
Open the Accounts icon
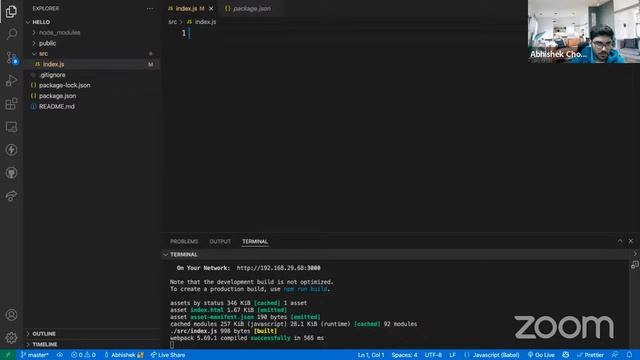(x=11, y=315)
